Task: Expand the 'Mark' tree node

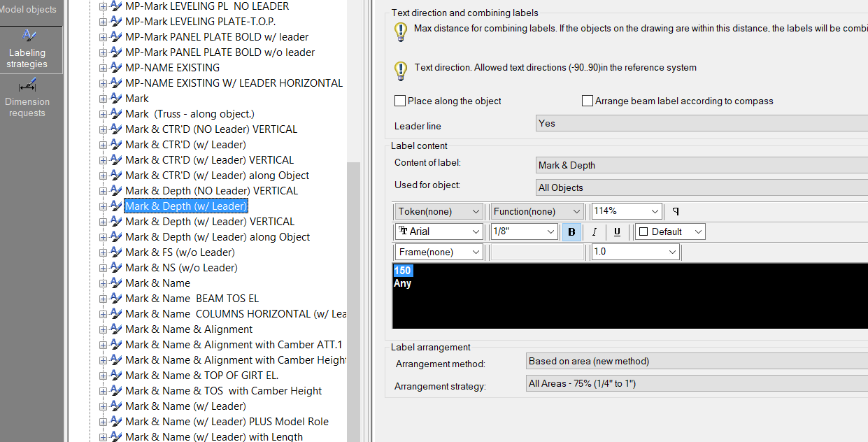Action: (x=103, y=99)
